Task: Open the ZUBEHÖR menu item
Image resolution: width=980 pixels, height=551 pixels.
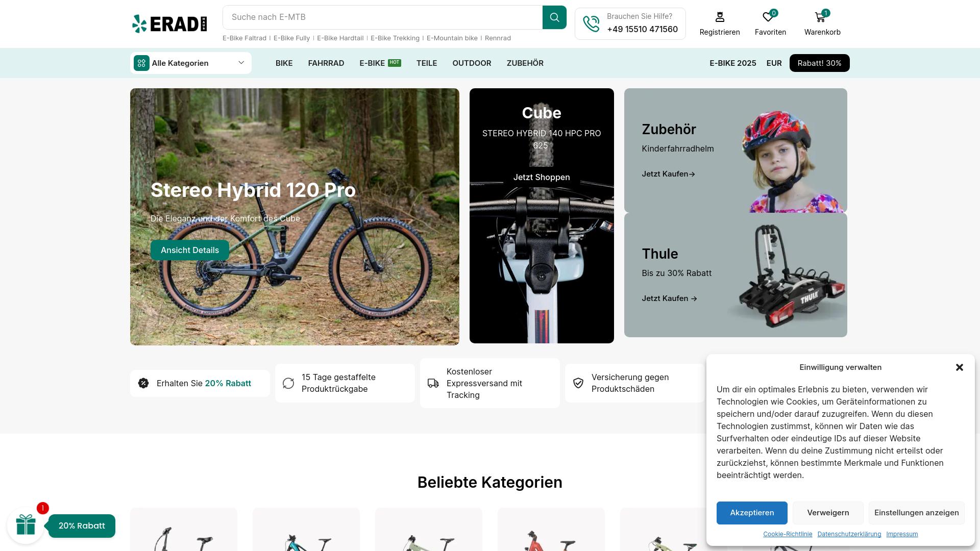Action: (x=525, y=63)
